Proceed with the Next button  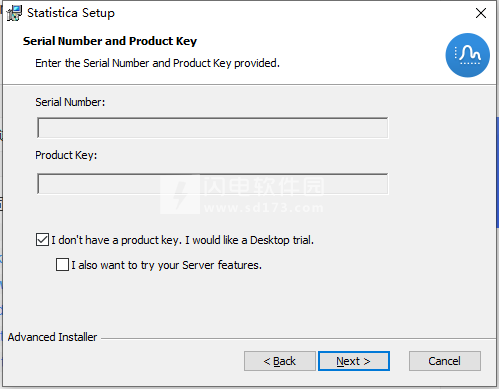(x=354, y=361)
